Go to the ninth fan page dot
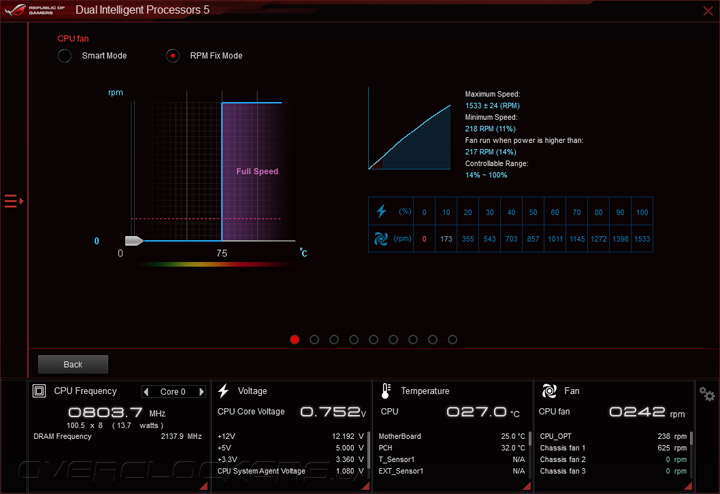 coord(453,339)
